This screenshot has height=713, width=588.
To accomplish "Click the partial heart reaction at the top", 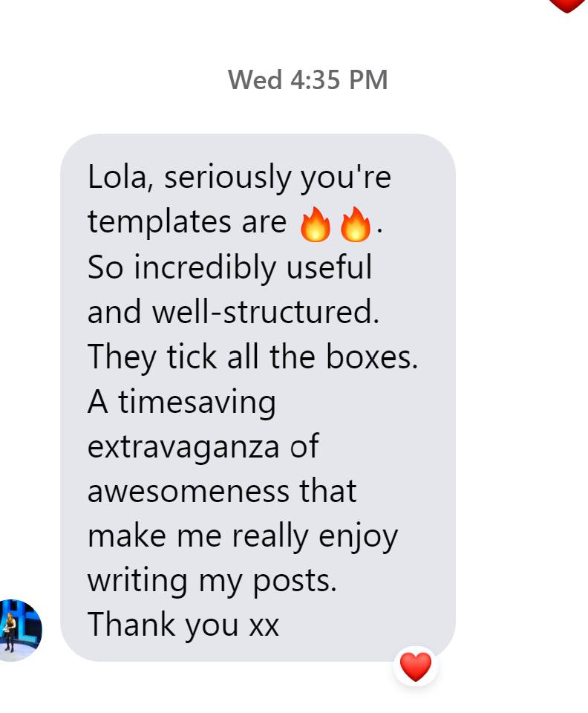I will pyautogui.click(x=567, y=4).
